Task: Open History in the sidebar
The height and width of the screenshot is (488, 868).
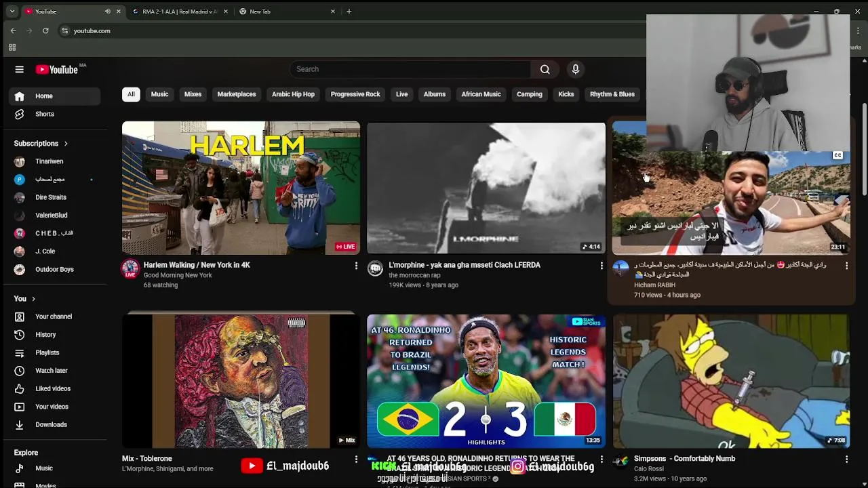Action: 54,335
